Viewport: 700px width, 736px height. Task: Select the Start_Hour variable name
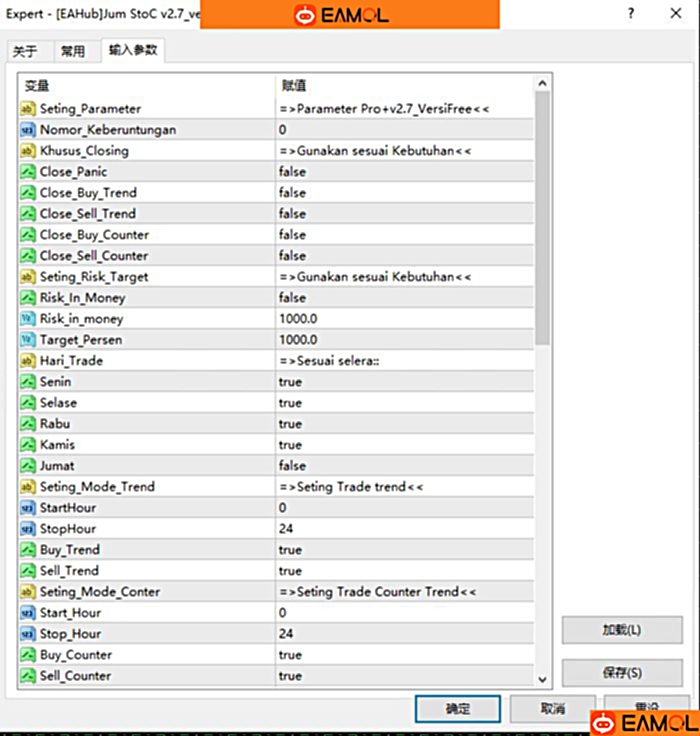(70, 613)
